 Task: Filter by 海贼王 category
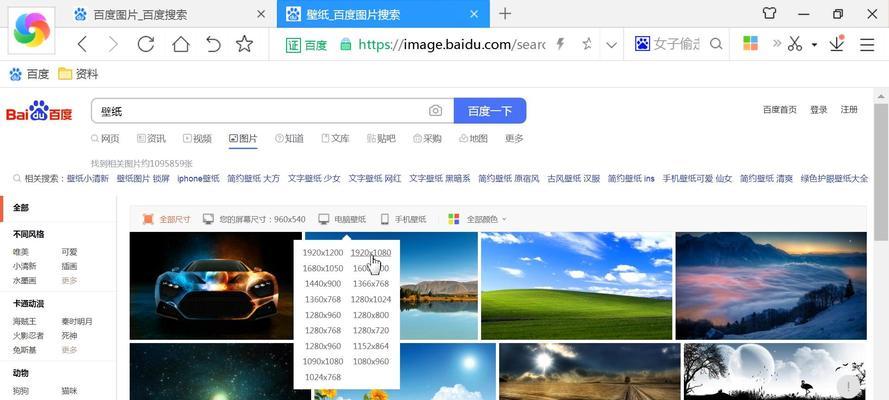coord(24,321)
